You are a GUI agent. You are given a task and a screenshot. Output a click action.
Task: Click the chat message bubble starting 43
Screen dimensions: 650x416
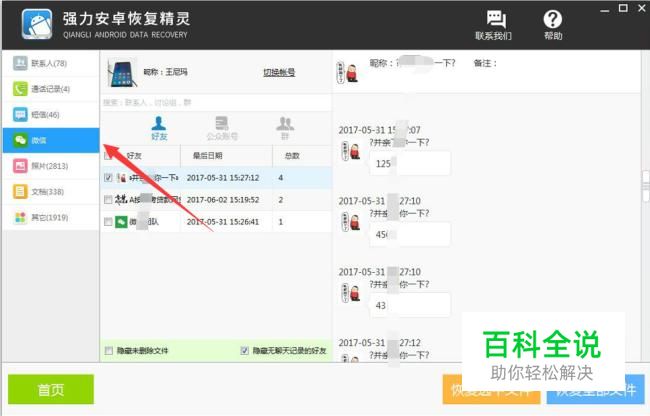click(x=410, y=305)
